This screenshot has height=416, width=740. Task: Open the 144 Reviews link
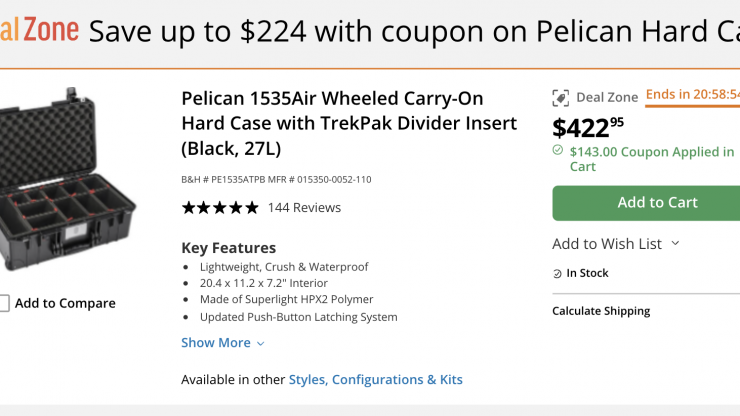click(x=304, y=208)
